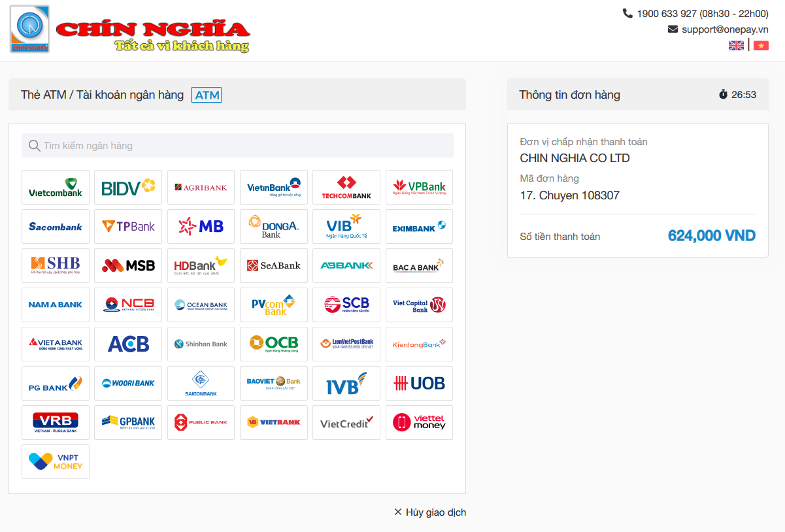Choose the SCB bank logo

[346, 305]
